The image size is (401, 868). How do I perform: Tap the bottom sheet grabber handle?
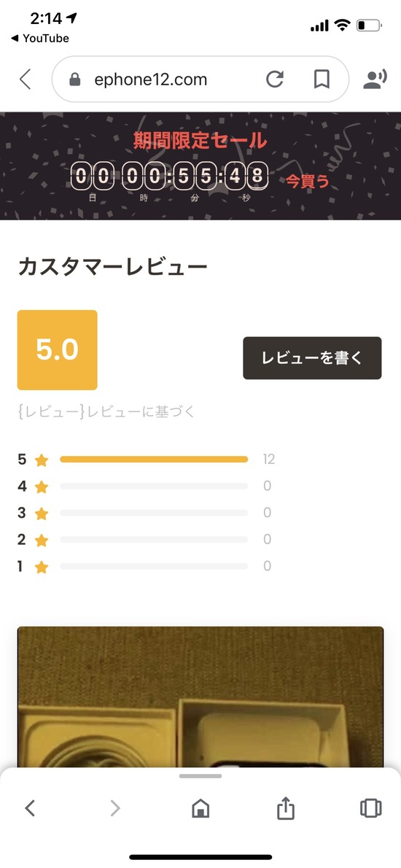(200, 776)
